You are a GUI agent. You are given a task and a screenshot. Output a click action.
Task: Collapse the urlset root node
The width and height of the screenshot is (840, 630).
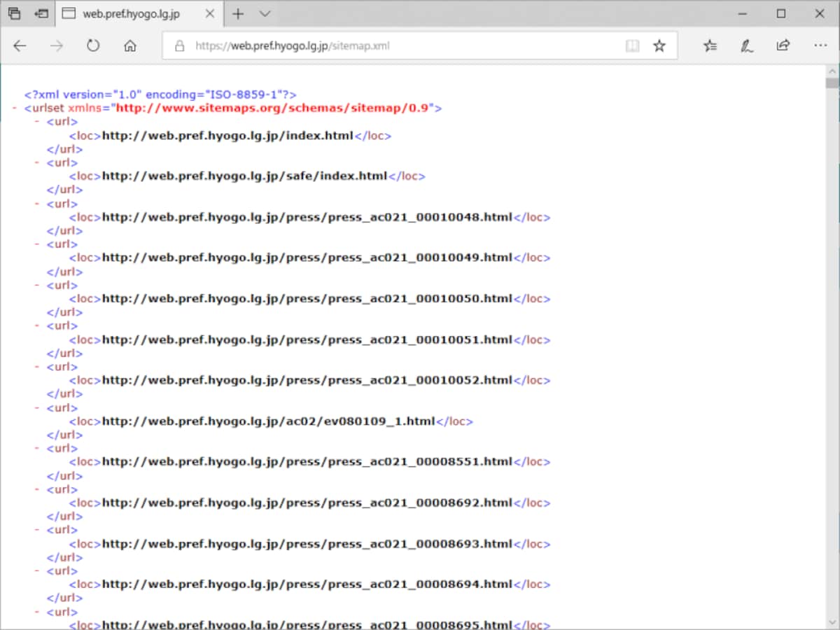(x=15, y=108)
